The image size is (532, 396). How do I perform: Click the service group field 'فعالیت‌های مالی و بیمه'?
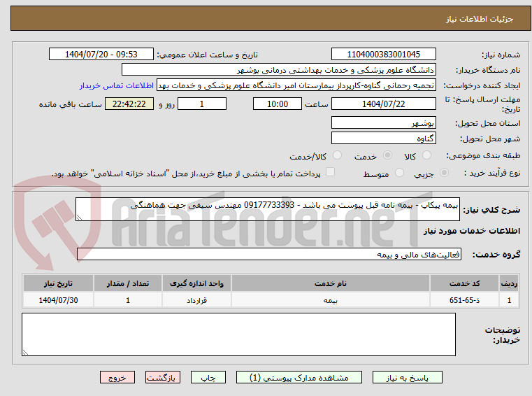pyautogui.click(x=269, y=254)
